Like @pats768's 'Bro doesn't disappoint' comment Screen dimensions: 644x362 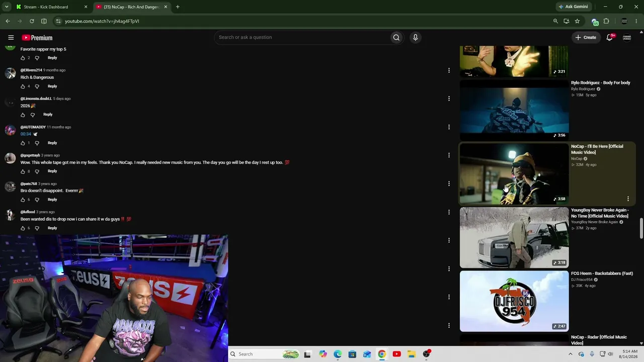pos(23,200)
